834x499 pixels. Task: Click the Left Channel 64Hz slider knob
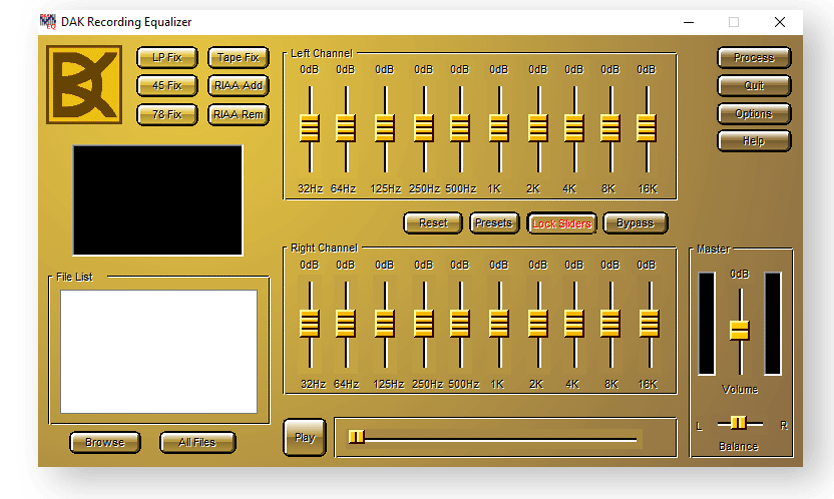[346, 128]
